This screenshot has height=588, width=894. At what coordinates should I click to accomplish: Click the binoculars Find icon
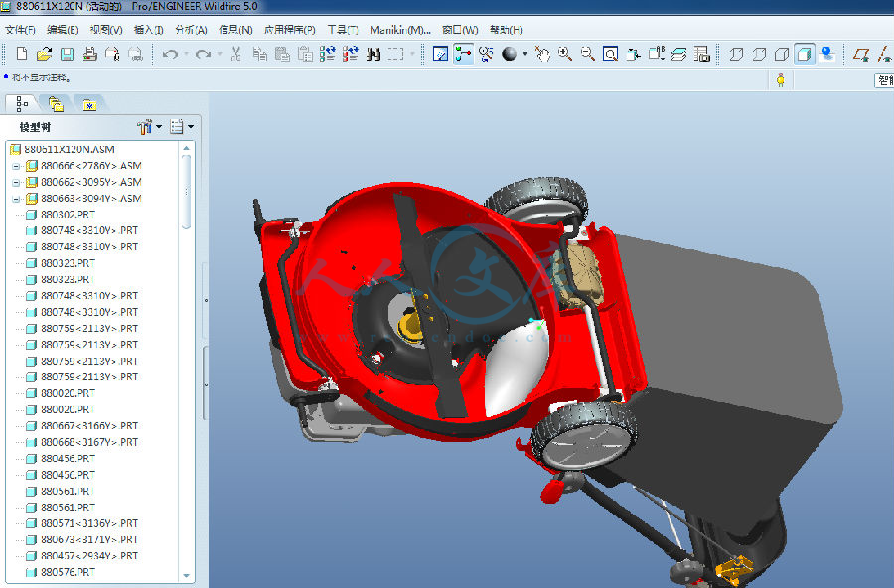click(x=373, y=54)
